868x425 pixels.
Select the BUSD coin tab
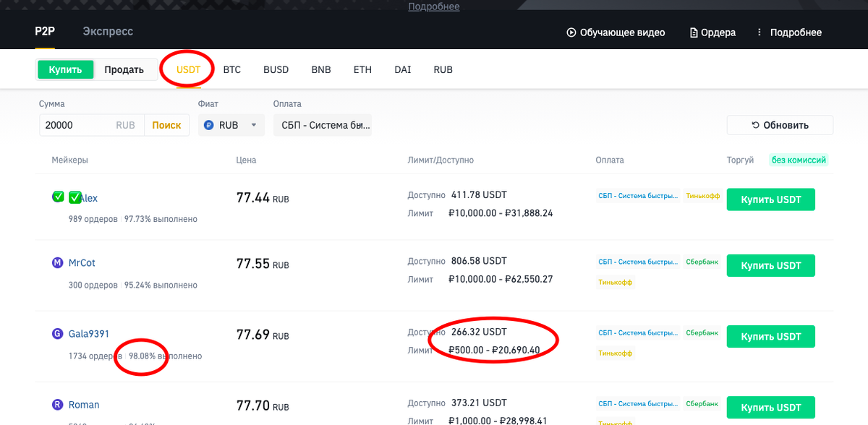tap(276, 70)
